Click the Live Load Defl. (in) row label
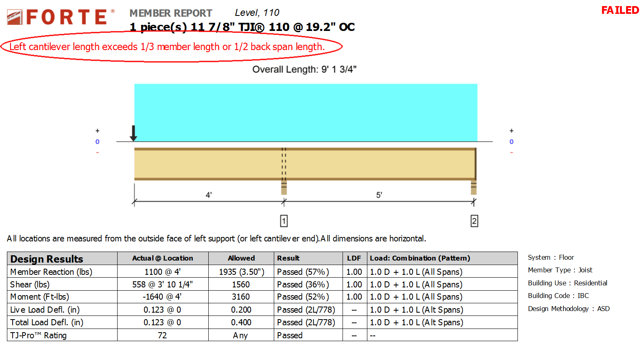The width and height of the screenshot is (644, 344). pos(45,310)
